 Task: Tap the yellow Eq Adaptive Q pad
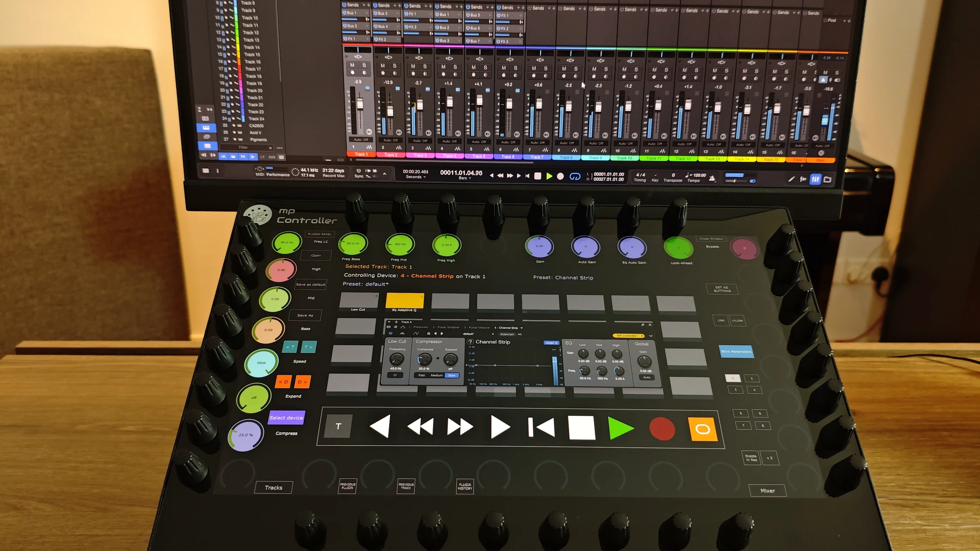[x=404, y=301]
